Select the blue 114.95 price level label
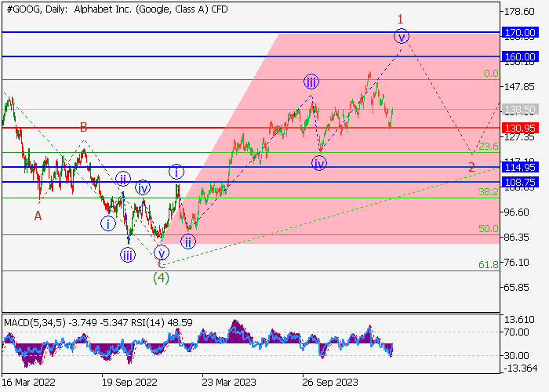 pos(520,167)
